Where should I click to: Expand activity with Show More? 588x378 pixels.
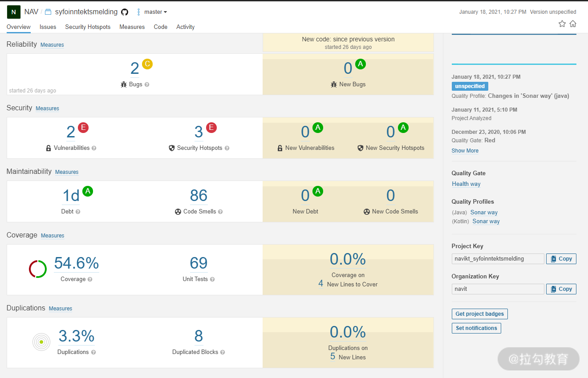pyautogui.click(x=465, y=151)
